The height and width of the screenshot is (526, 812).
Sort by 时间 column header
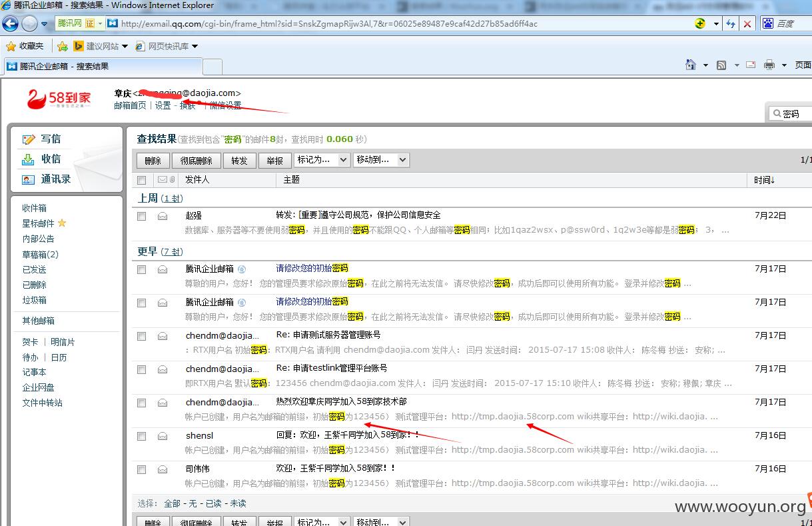764,180
